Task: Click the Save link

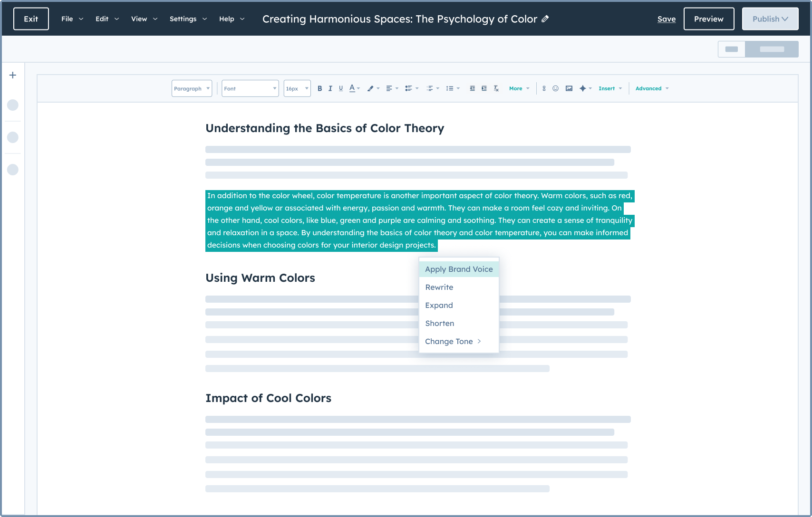Action: (666, 19)
